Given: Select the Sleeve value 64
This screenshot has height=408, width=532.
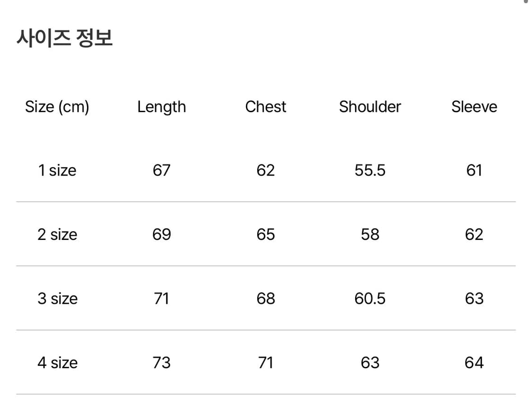Looking at the screenshot, I should point(474,363).
